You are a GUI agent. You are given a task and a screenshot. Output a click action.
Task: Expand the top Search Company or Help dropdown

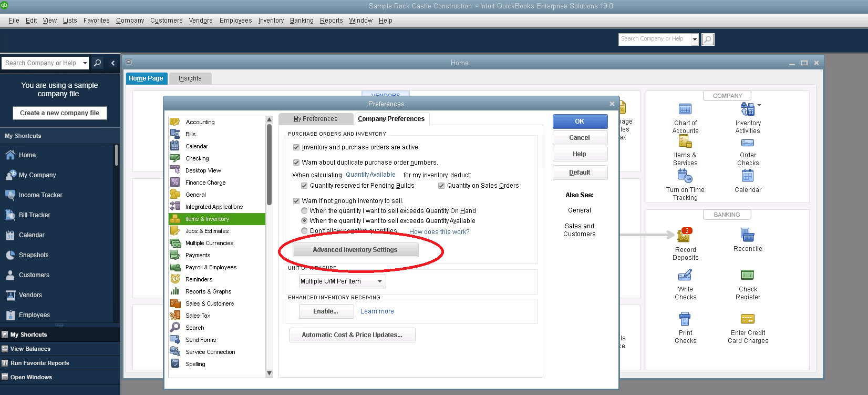click(x=695, y=39)
